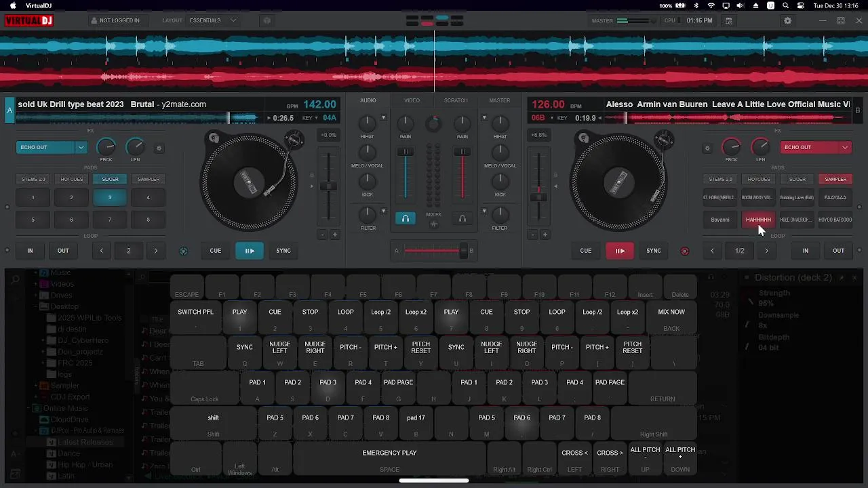The image size is (868, 488).
Task: Open macOS Spotlight search icon
Action: tap(785, 5)
